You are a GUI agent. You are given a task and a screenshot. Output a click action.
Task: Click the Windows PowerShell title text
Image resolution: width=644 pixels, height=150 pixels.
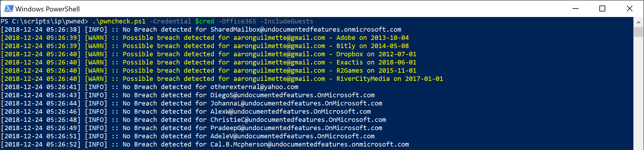[48, 9]
